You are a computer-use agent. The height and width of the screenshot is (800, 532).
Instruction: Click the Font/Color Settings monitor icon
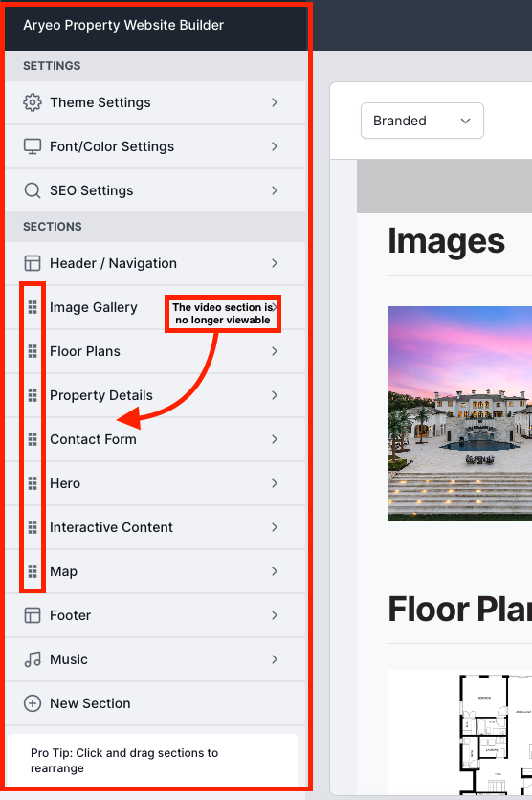tap(33, 146)
